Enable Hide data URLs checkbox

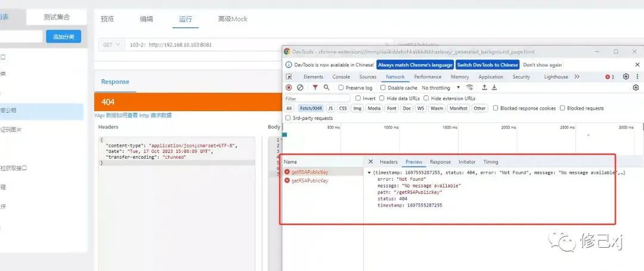[x=382, y=98]
